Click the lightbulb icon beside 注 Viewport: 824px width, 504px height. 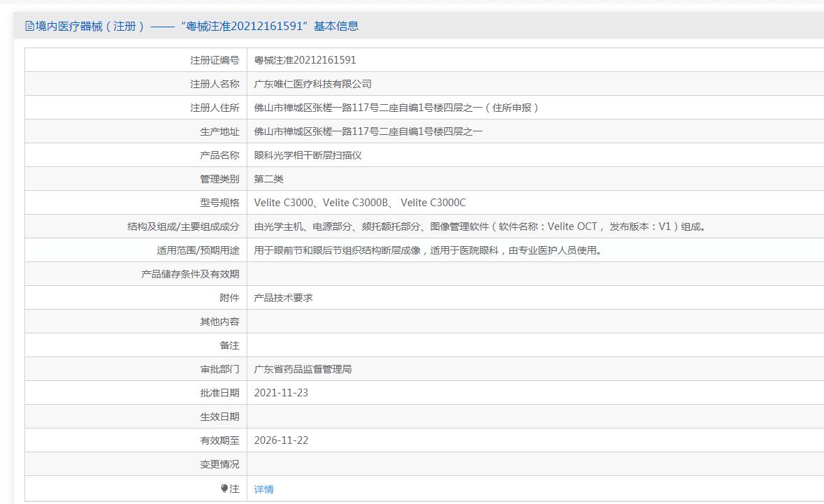pos(224,489)
